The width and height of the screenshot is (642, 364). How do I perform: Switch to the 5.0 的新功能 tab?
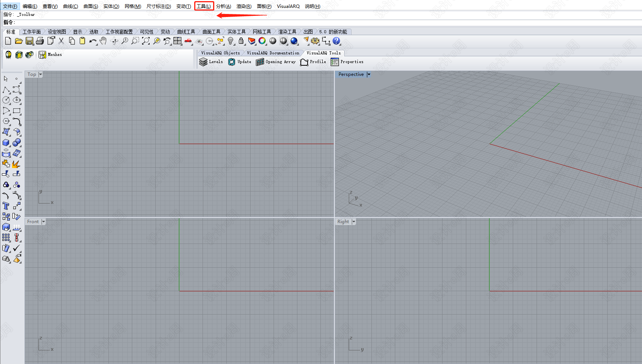tap(333, 32)
